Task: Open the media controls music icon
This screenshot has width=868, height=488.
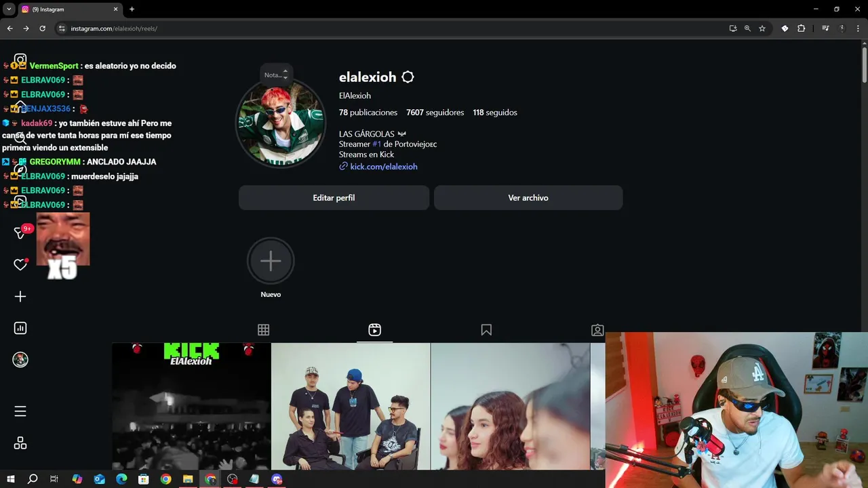Action: coord(825,28)
